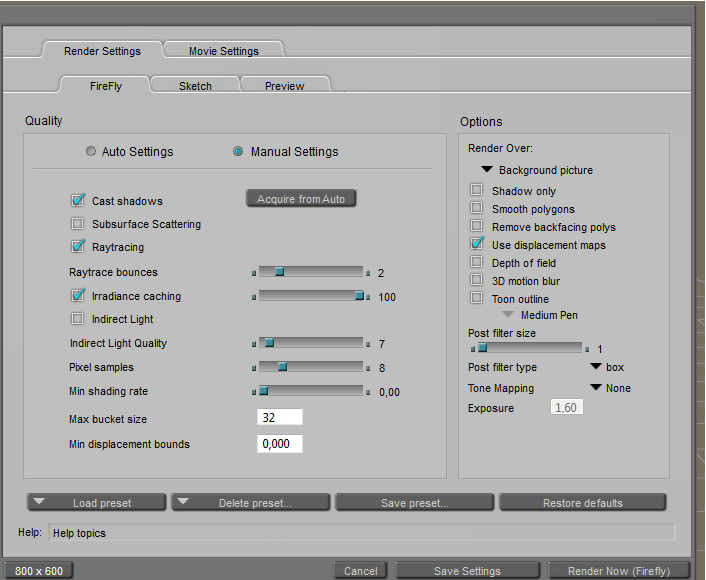Toggle Irradiance caching checkbox
Viewport: 706px width, 580px height.
77,295
